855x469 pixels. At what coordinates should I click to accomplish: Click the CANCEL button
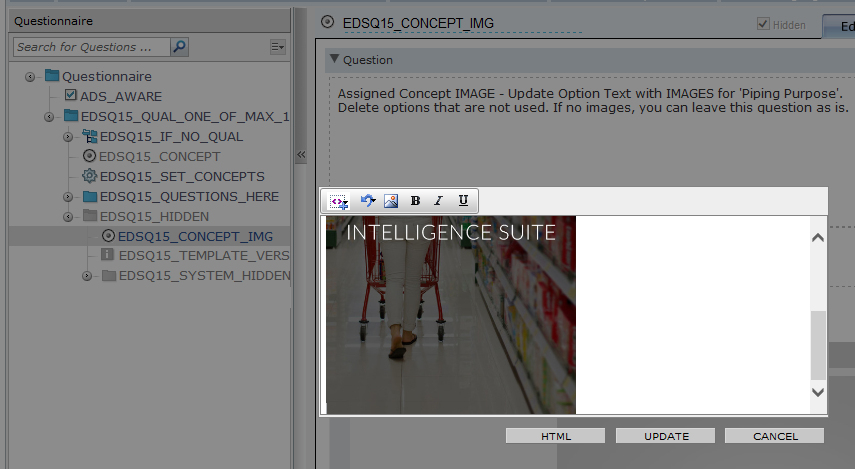tap(775, 436)
